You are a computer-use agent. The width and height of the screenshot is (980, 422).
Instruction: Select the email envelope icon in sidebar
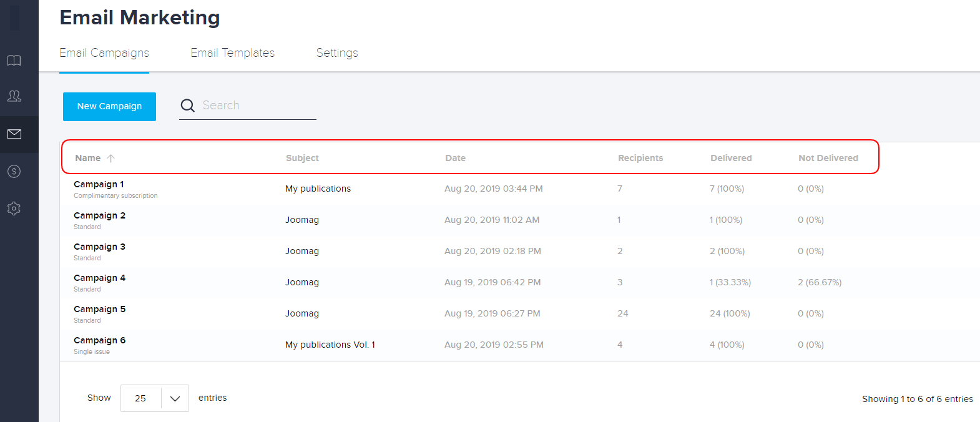(14, 134)
